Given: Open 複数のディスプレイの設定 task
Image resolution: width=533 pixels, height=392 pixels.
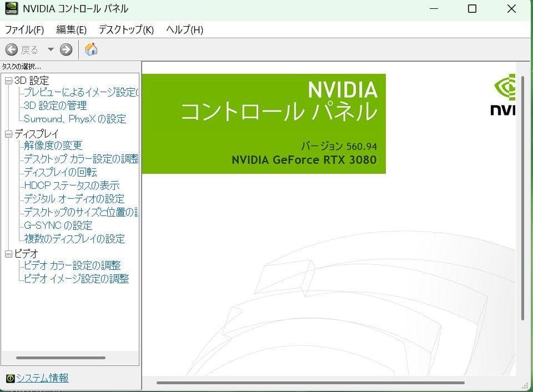Looking at the screenshot, I should pos(74,239).
